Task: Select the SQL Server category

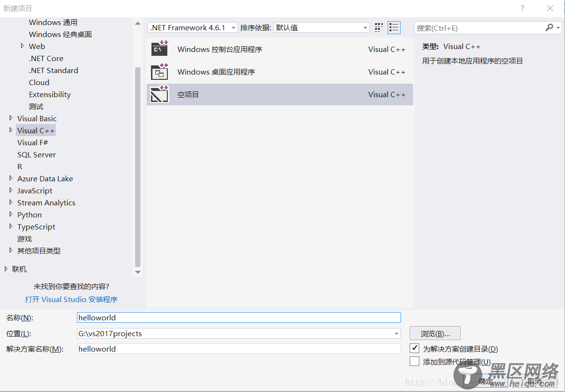Action: point(37,154)
